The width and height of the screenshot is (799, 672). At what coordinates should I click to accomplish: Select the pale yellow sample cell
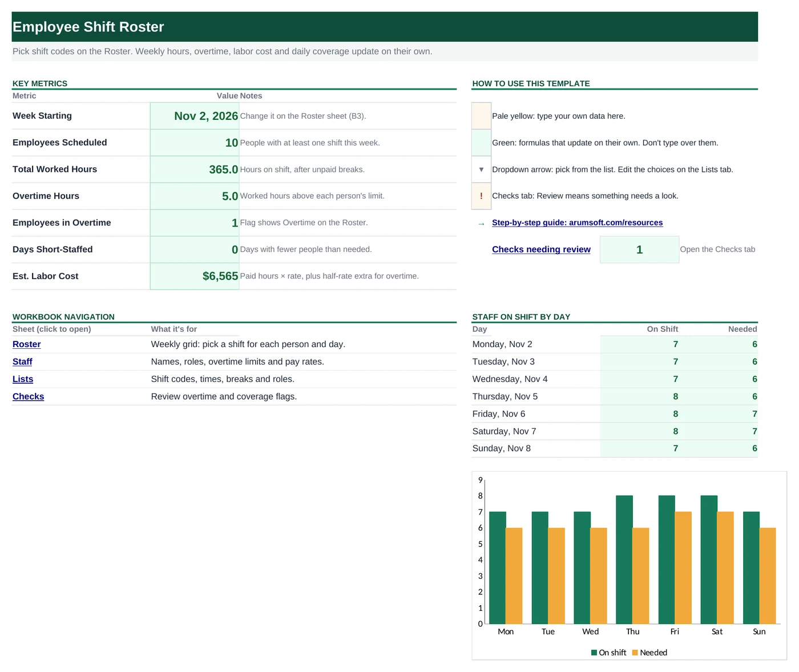point(481,116)
